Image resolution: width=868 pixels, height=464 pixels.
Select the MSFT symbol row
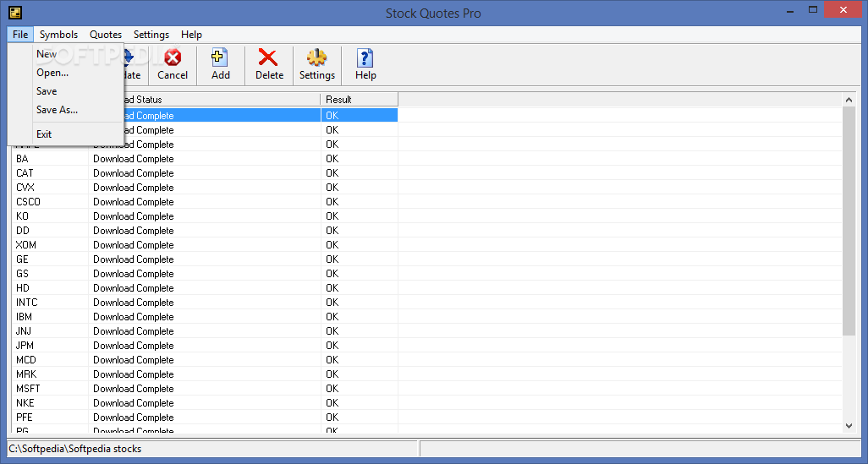[x=205, y=389]
